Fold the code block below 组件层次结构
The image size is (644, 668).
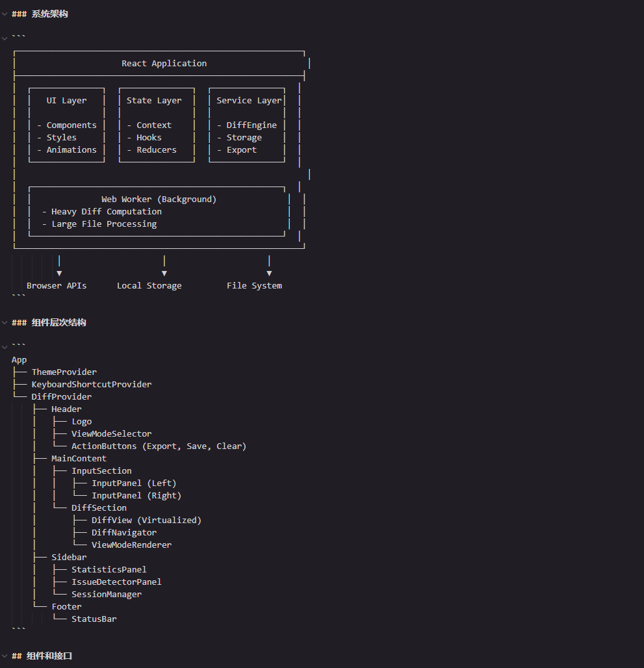tap(5, 347)
